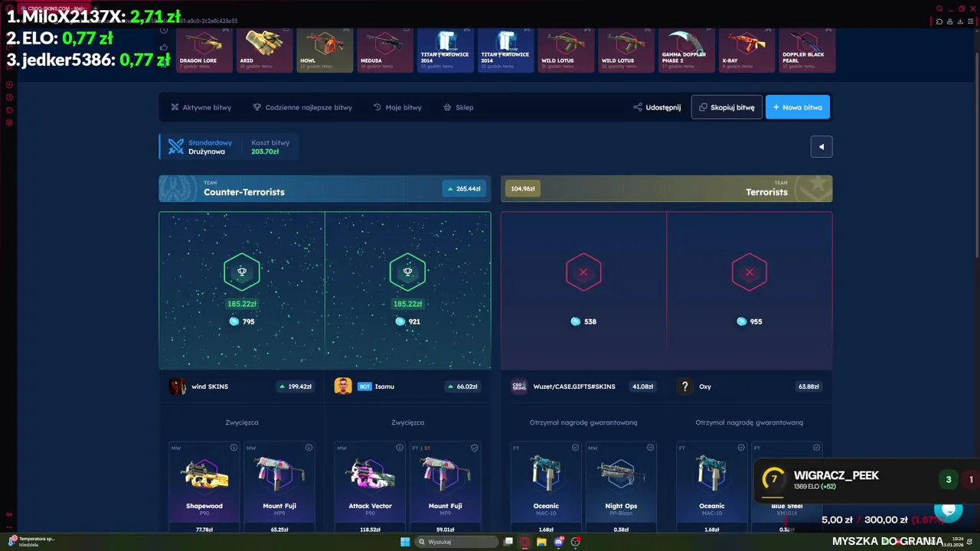This screenshot has width=980, height=551.
Task: Open the weather widget Temperatura on taskbar
Action: (31, 542)
